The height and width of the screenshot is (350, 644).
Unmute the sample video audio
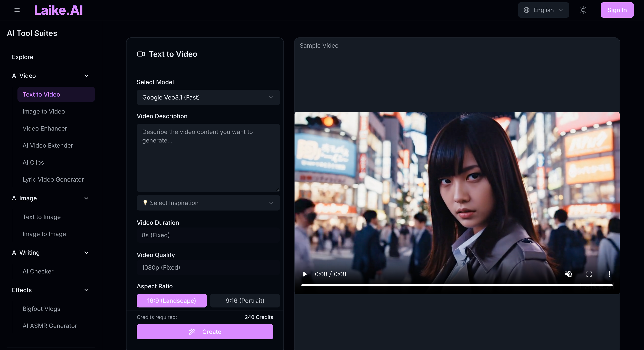click(x=568, y=274)
